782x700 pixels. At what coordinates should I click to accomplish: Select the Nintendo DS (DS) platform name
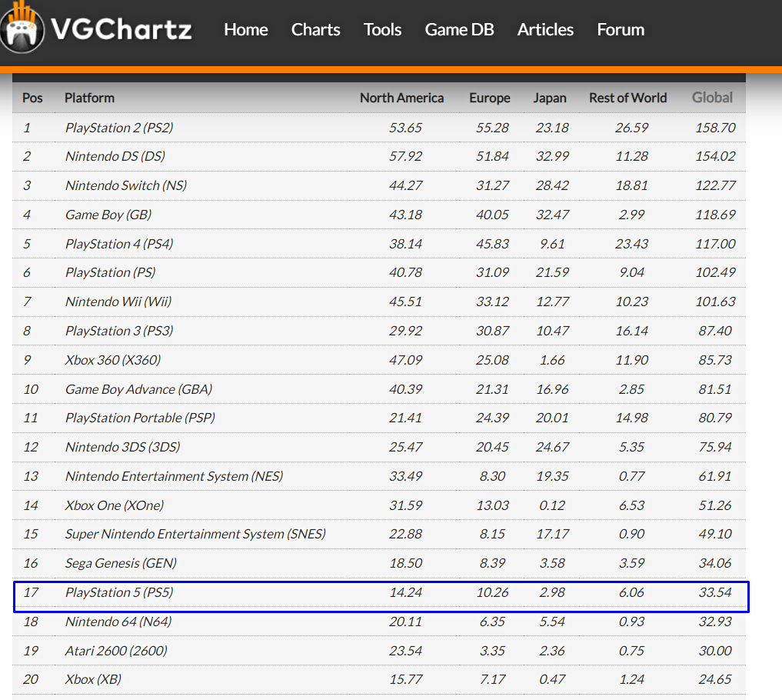(x=115, y=156)
